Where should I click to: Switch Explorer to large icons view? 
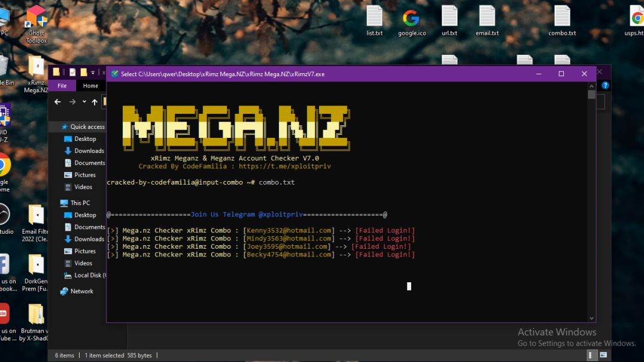pos(603,355)
